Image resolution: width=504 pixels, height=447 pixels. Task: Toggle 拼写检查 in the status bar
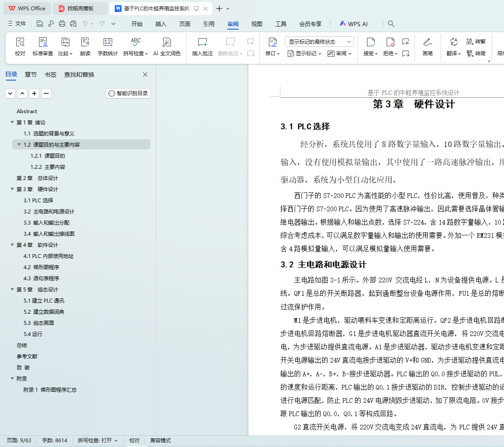[x=97, y=441]
